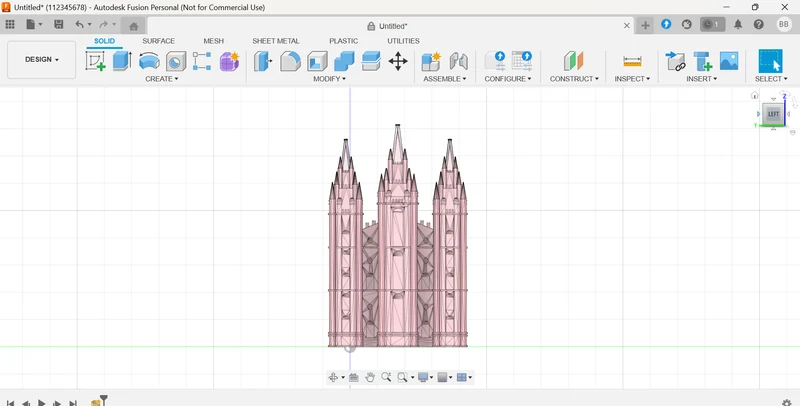The image size is (800, 406).
Task: Click the New Component icon
Action: tap(431, 61)
